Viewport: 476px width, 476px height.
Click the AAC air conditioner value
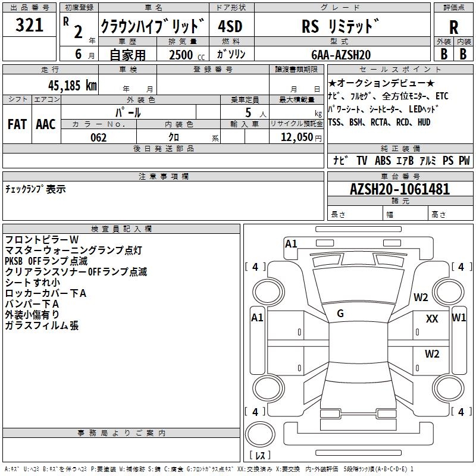(x=46, y=124)
